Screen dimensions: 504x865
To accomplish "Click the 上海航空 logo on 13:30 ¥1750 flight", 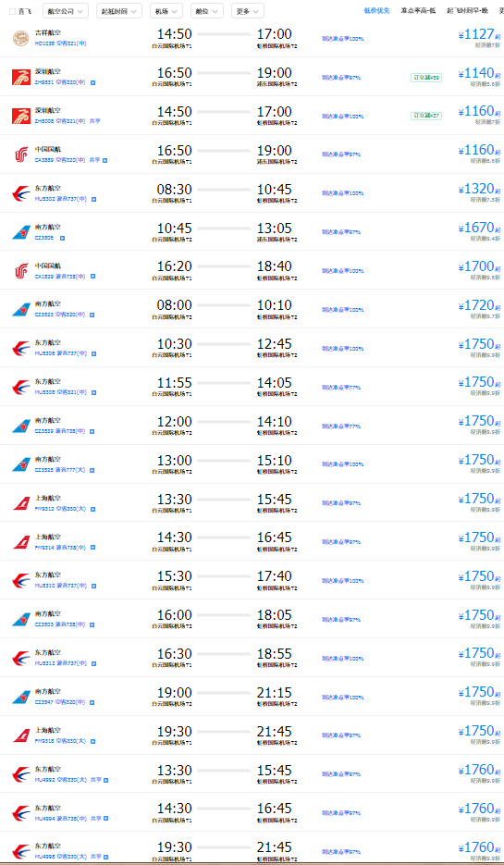I will click(21, 503).
